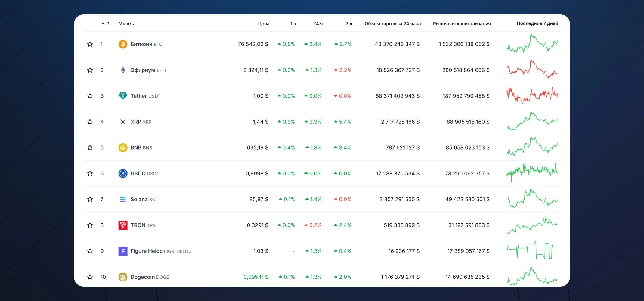Toggle the favorite star for BNB
Image resolution: width=644 pixels, height=301 pixels.
90,148
